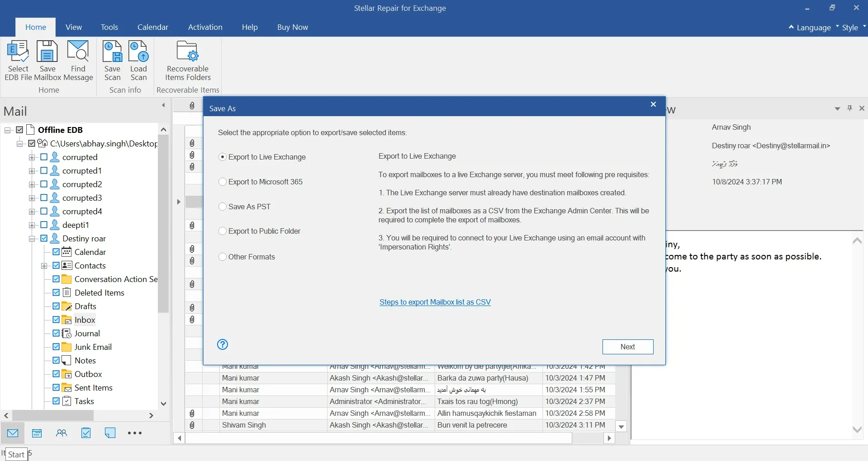The width and height of the screenshot is (868, 461).
Task: Open more navigation options ellipsis
Action: pos(135,433)
